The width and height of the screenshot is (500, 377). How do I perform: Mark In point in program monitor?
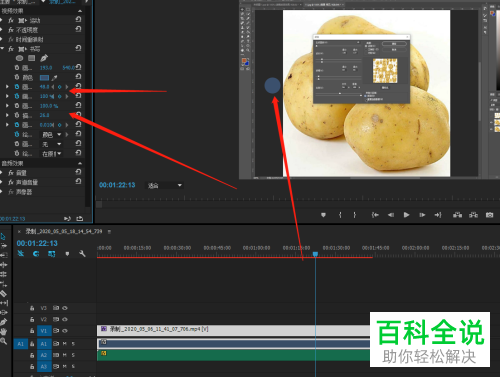(340, 215)
